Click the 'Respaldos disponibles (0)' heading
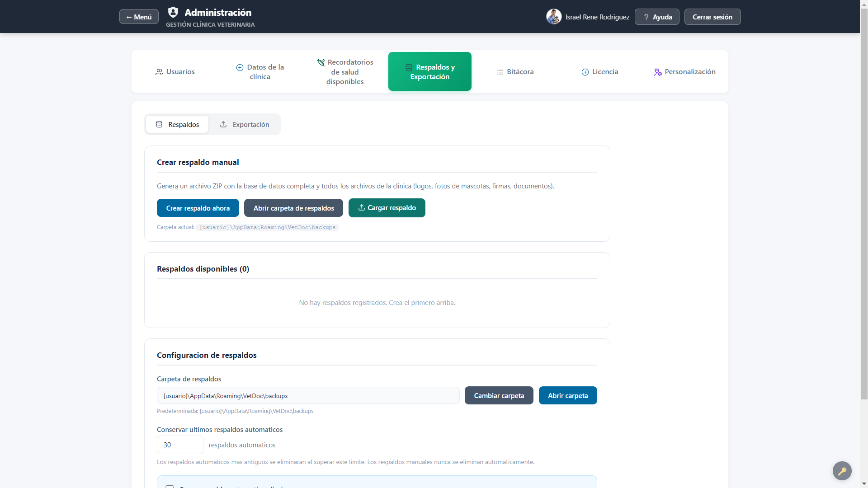This screenshot has width=868, height=488. click(x=203, y=269)
